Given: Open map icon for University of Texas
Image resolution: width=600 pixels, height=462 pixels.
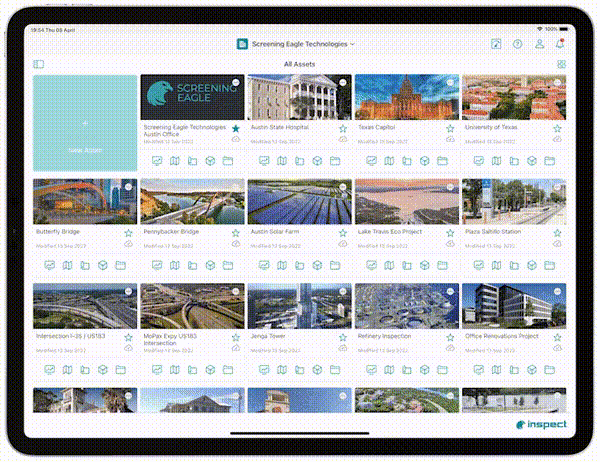Looking at the screenshot, I should click(x=496, y=161).
